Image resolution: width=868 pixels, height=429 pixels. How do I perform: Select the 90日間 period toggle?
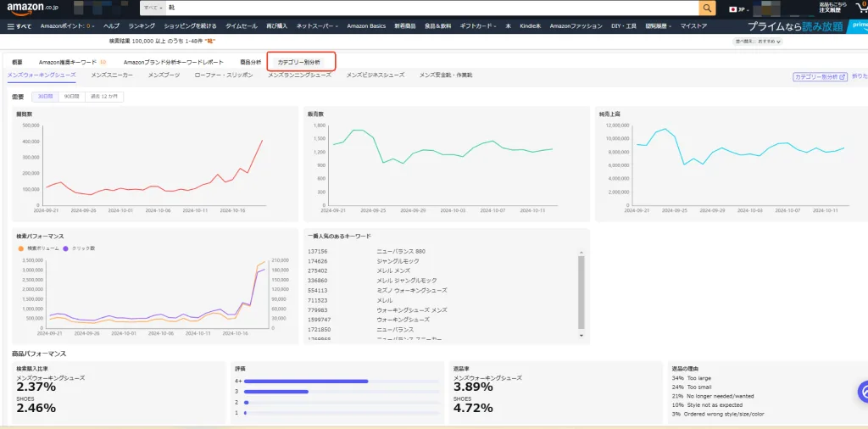[72, 97]
